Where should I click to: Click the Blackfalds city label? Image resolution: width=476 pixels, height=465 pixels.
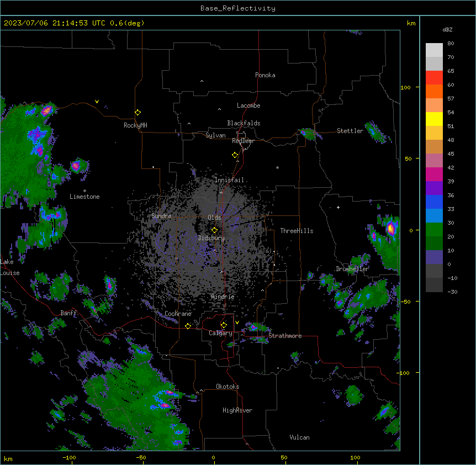pos(244,123)
